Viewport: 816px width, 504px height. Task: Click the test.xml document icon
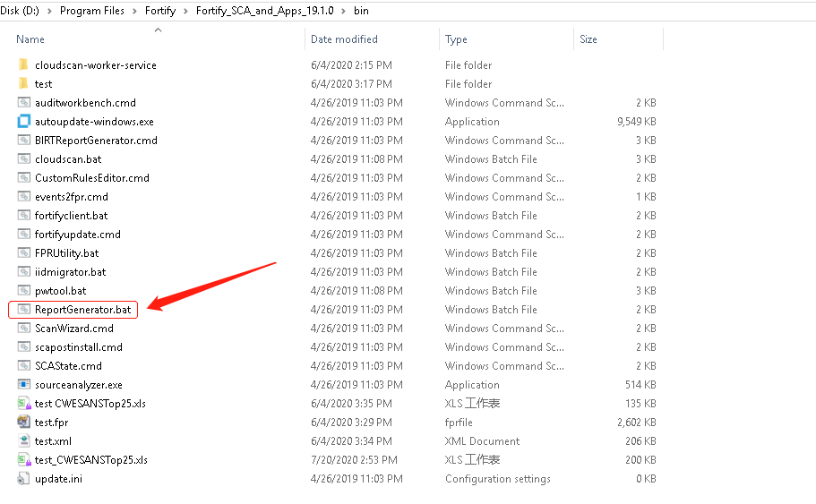click(x=24, y=440)
